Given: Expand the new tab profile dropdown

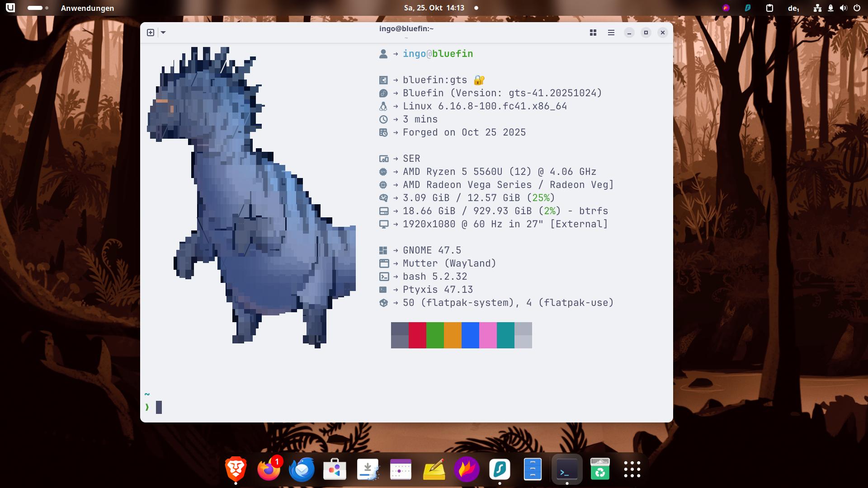Looking at the screenshot, I should click(163, 33).
